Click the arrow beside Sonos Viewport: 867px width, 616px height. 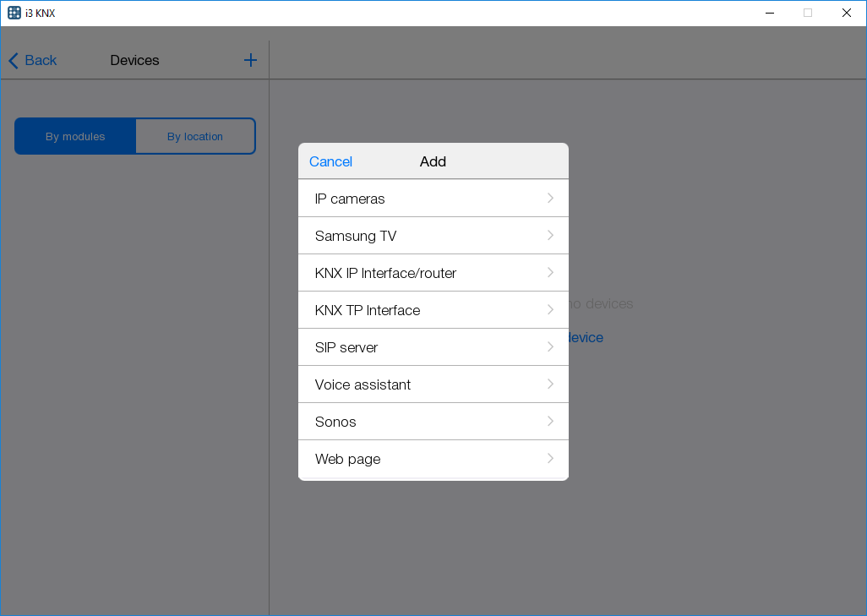click(550, 422)
